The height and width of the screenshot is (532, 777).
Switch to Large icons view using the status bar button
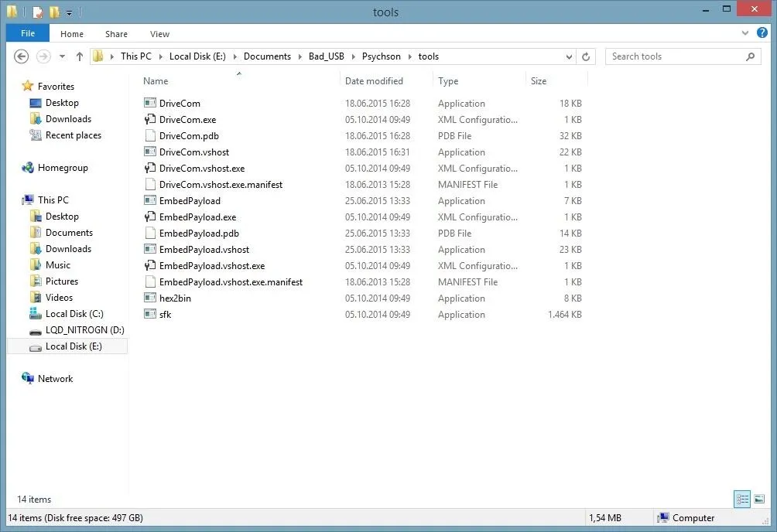tap(759, 499)
